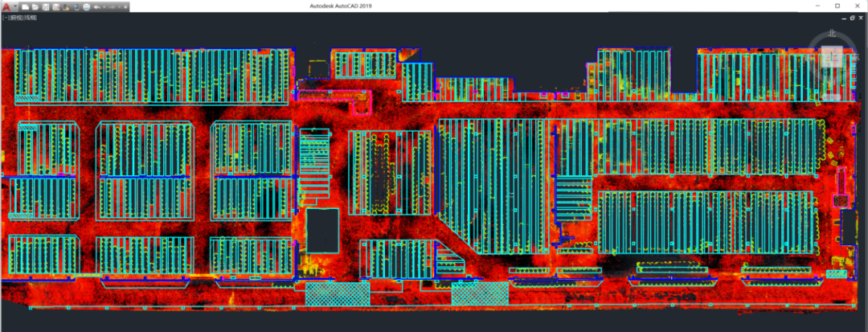Minimize the AutoCAD application window
Viewport: 868px width, 332px height.
click(817, 6)
